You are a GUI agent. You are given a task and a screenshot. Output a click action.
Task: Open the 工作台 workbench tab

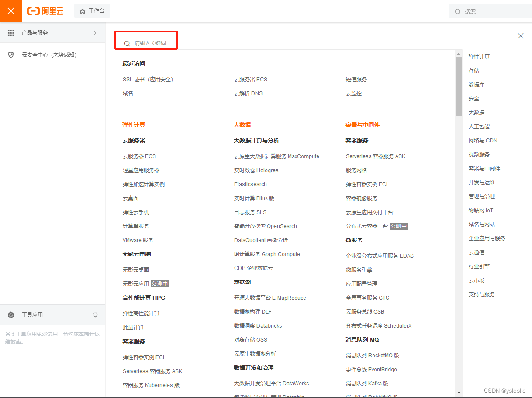click(92, 11)
